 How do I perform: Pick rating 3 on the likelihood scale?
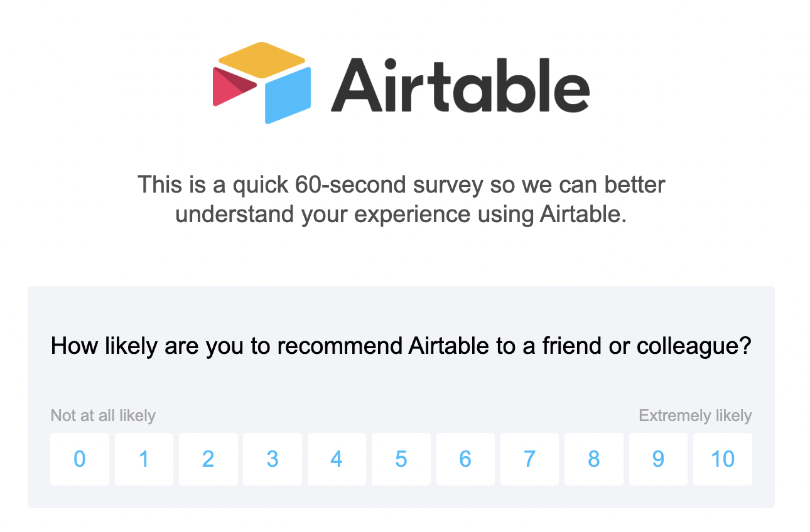(x=273, y=459)
